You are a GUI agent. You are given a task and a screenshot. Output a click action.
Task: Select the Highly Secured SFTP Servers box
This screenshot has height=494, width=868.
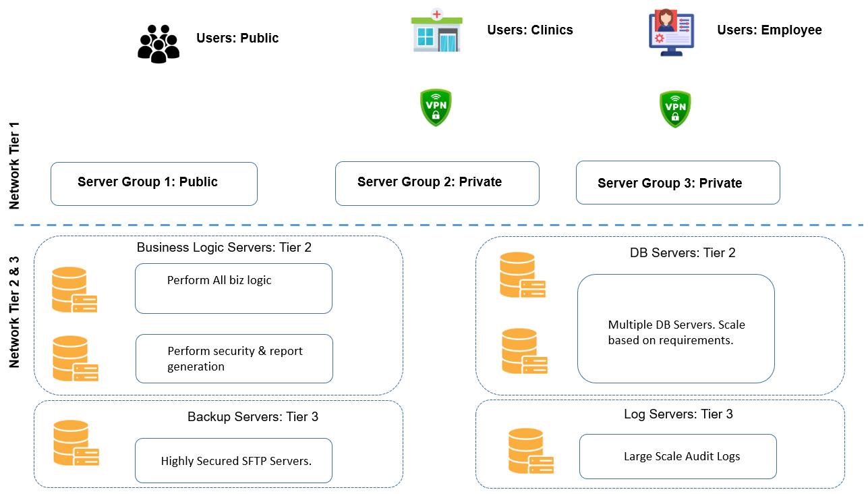click(x=233, y=460)
